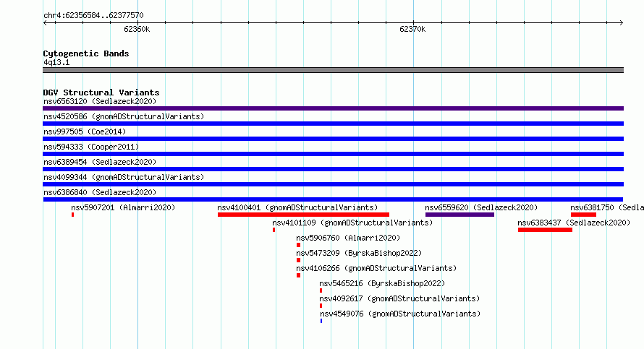Select the red nsv5906760 variant marker
Viewport: 644px width, 349px height.
[298, 245]
